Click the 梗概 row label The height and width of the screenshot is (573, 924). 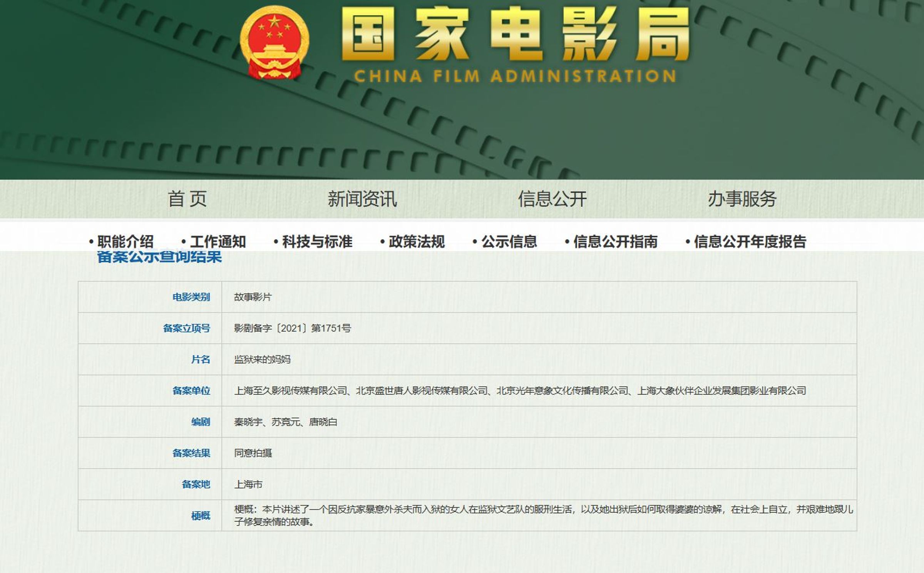pos(201,516)
